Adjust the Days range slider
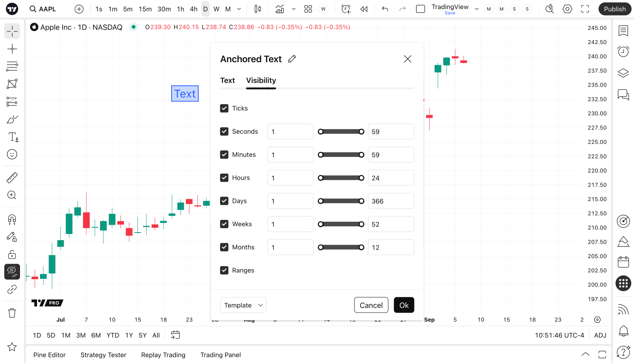 [x=341, y=201]
